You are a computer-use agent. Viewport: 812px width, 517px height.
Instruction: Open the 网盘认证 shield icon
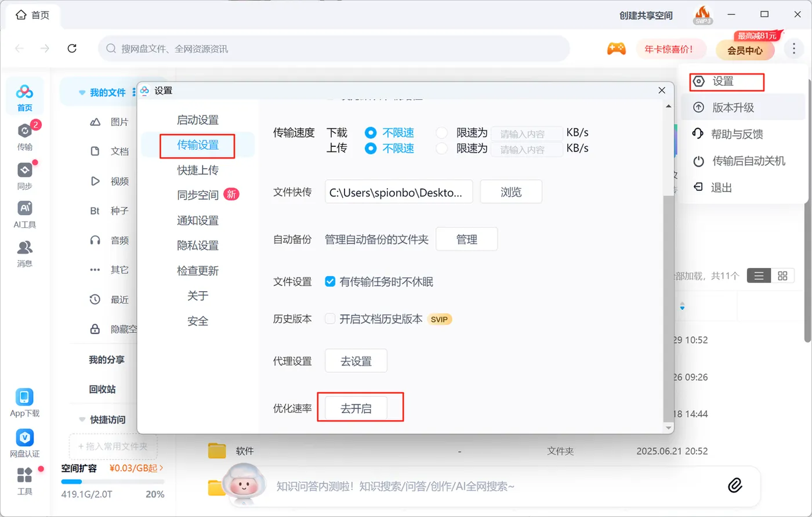click(x=24, y=438)
